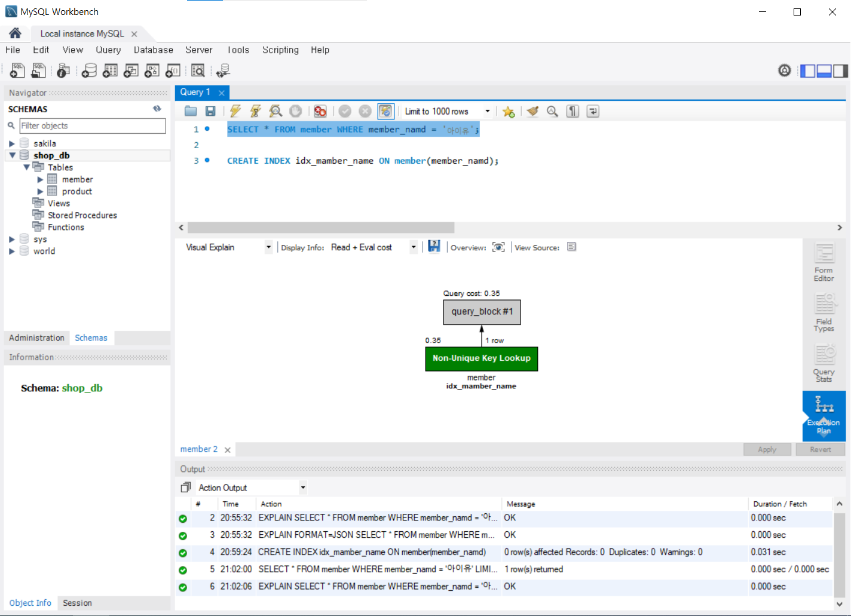Toggle invisible characters display

(x=573, y=111)
